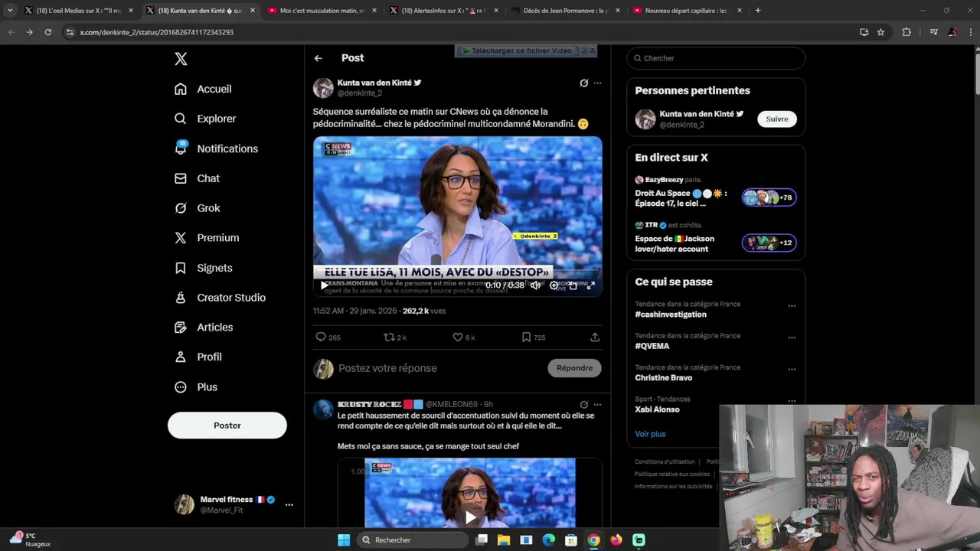This screenshot has width=980, height=551.
Task: Share the post via upload icon
Action: pyautogui.click(x=595, y=337)
